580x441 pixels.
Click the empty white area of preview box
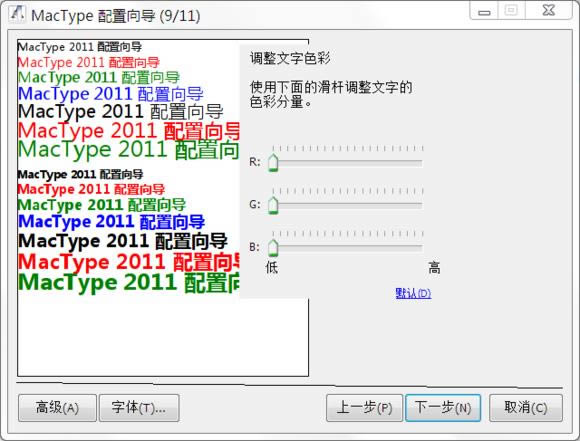point(163,337)
